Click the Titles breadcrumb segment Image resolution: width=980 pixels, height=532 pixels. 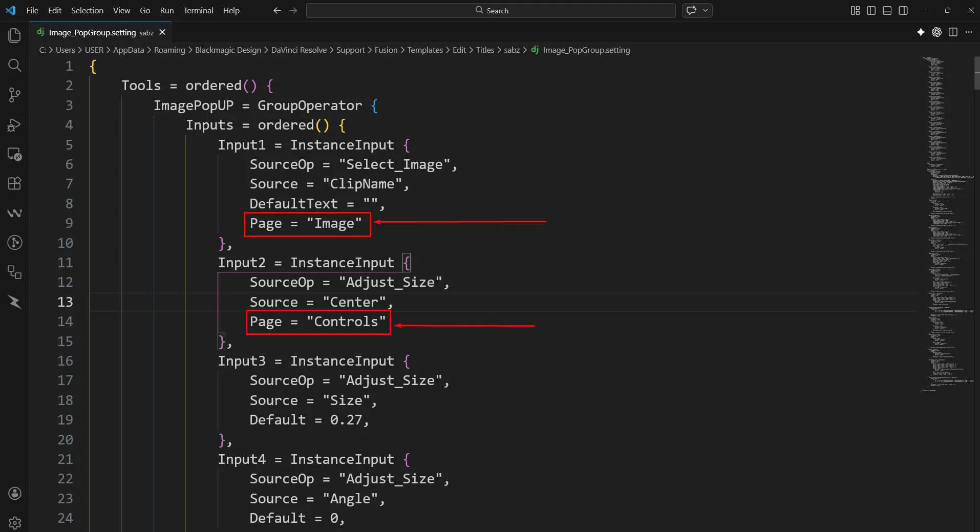[x=485, y=50]
